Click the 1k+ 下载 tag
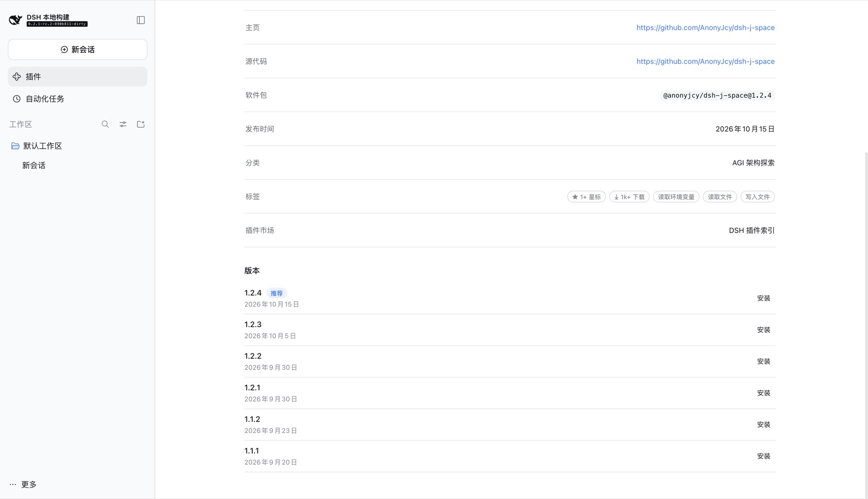Image resolution: width=868 pixels, height=499 pixels. [x=629, y=197]
